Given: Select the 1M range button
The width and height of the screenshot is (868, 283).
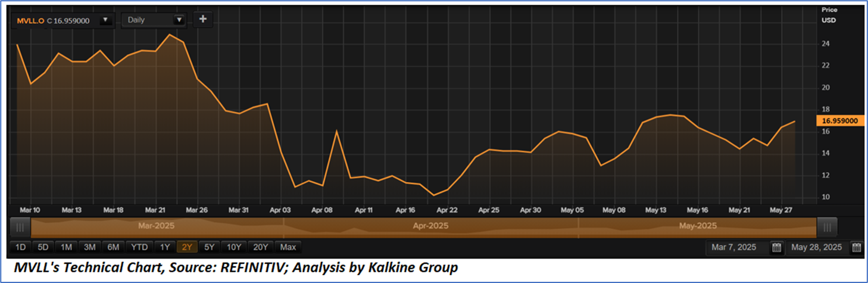Looking at the screenshot, I should [67, 247].
